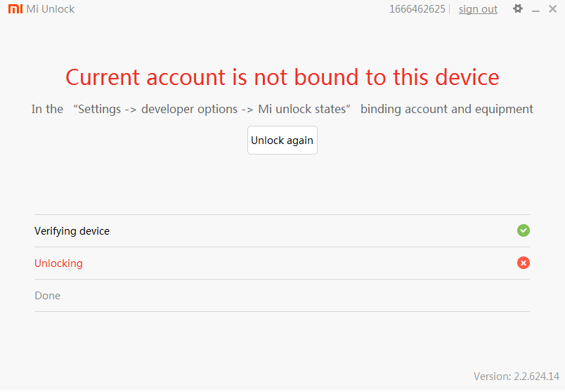Click the red error icon beside Unlocking
This screenshot has height=392, width=565.
coord(524,263)
